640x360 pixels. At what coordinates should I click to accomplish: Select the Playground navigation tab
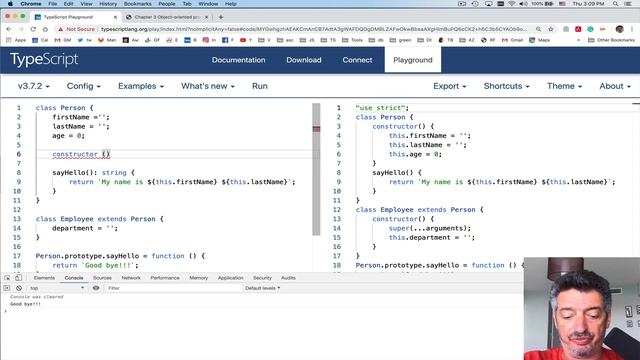413,60
